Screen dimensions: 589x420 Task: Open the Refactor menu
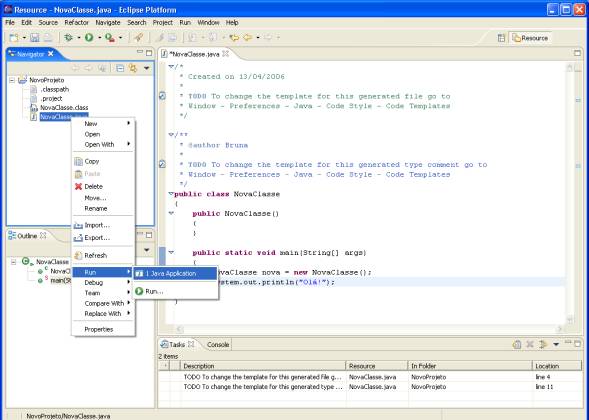click(x=77, y=23)
